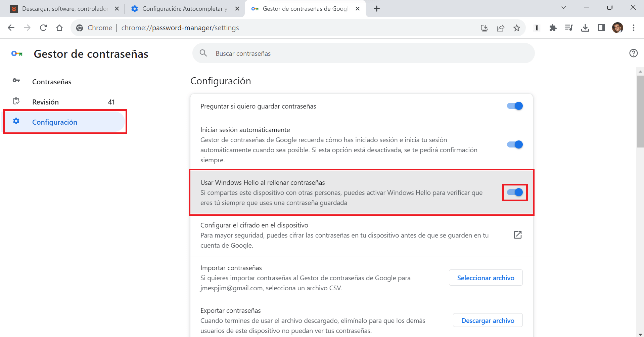Open the media controls icon
This screenshot has width=644, height=337.
point(569,28)
